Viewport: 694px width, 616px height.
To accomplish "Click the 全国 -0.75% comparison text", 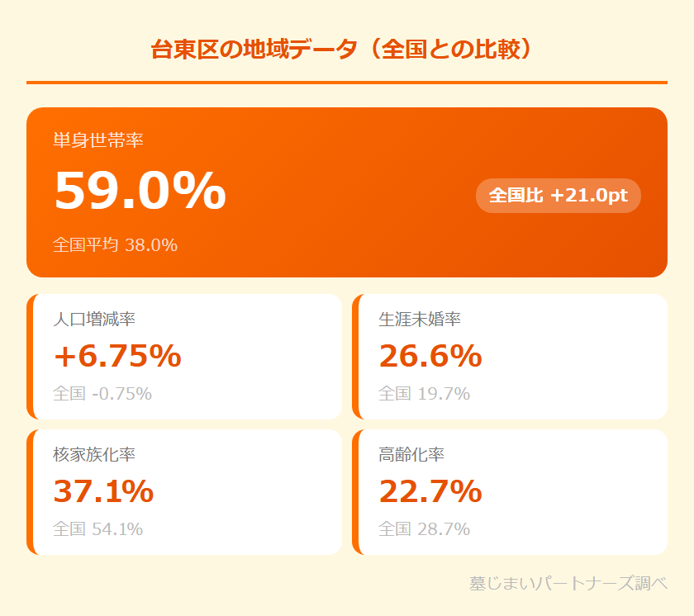I will 102,393.
